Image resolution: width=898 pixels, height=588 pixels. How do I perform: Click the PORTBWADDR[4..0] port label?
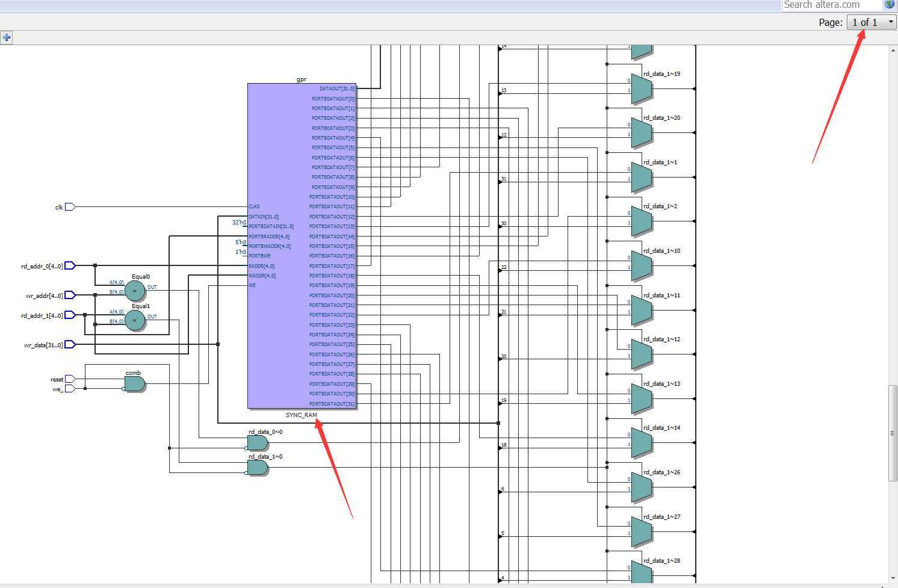tap(270, 246)
